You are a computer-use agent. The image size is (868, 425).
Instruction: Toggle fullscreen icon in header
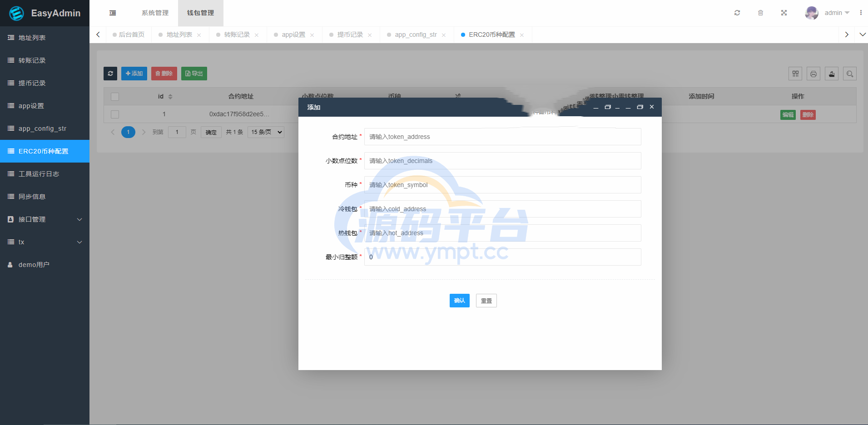[784, 13]
